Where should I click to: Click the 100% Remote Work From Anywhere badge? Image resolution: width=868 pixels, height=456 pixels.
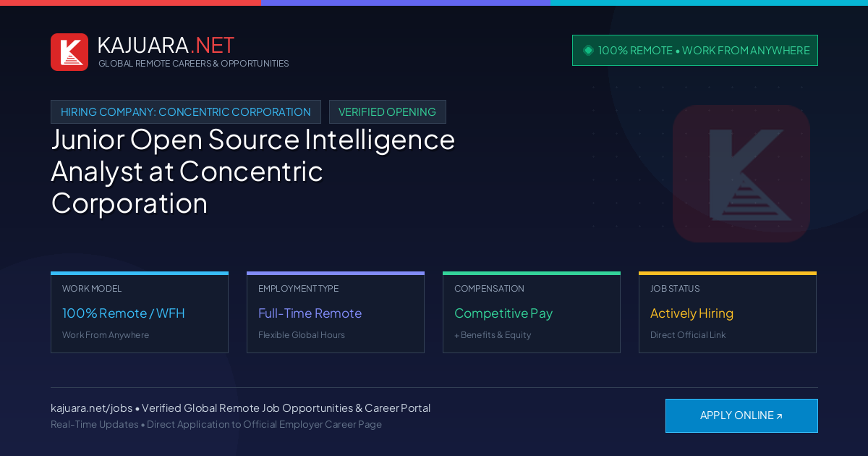pos(695,51)
